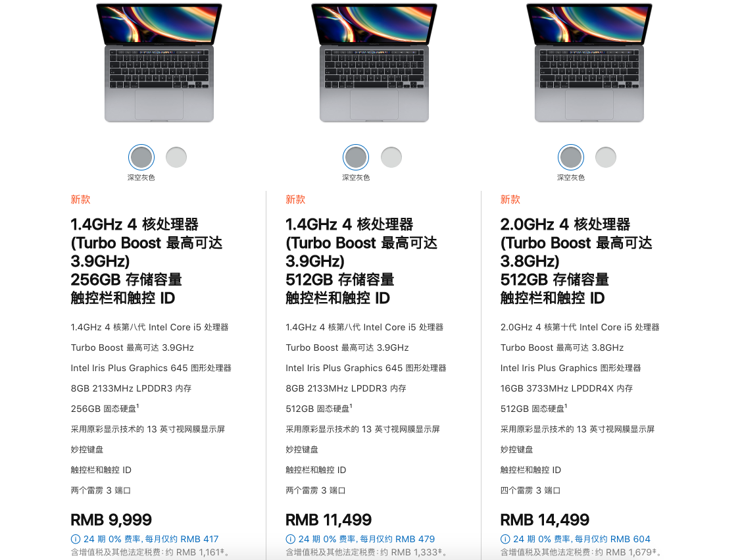Select silver swatch for 256GB model
Viewport: 740px width, 560px height.
[176, 157]
